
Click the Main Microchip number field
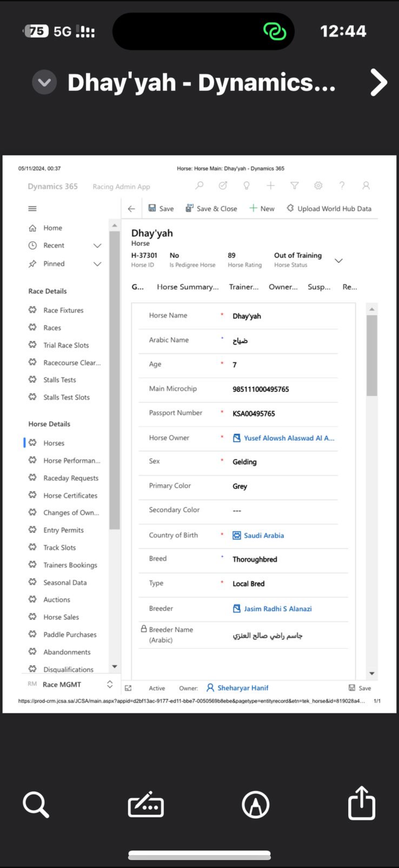point(261,389)
